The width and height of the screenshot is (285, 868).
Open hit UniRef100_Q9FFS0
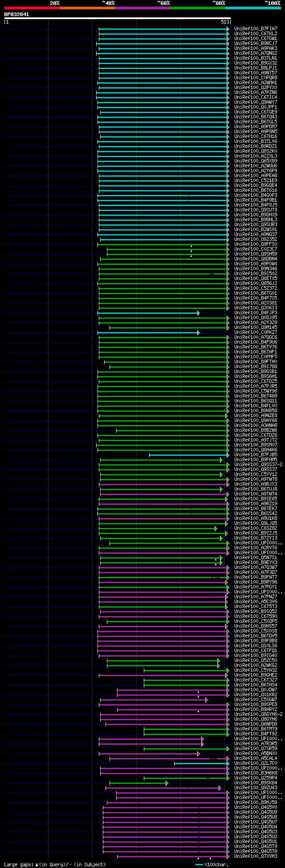coord(256,244)
